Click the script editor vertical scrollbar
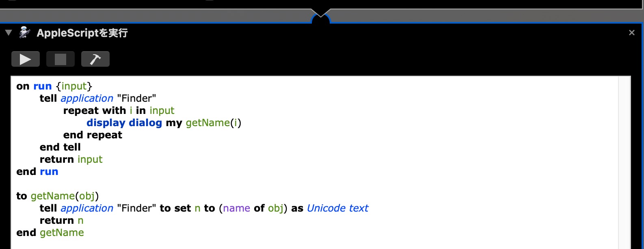 coord(624,162)
